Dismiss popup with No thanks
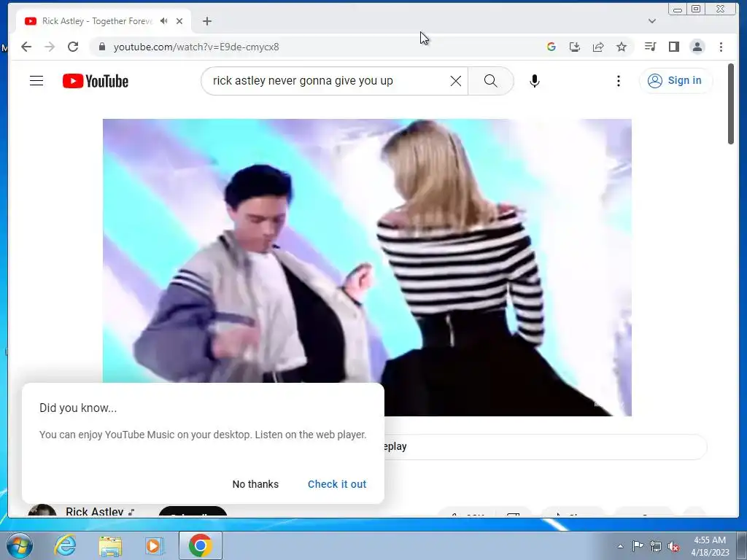 (x=255, y=484)
